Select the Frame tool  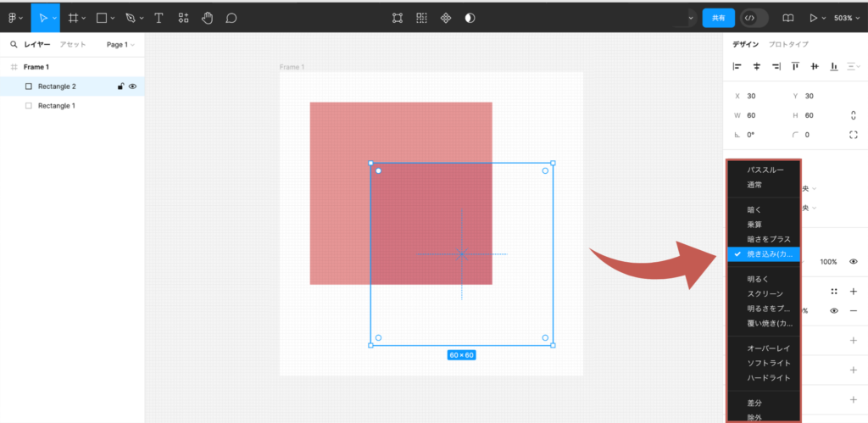coord(74,17)
